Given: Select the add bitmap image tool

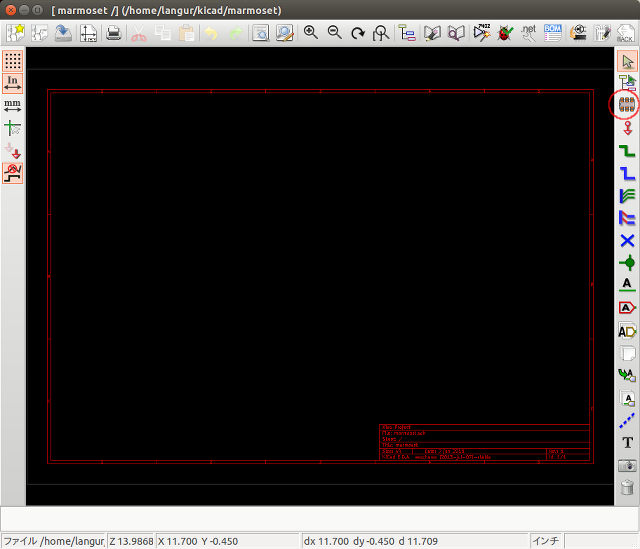Looking at the screenshot, I should 627,465.
